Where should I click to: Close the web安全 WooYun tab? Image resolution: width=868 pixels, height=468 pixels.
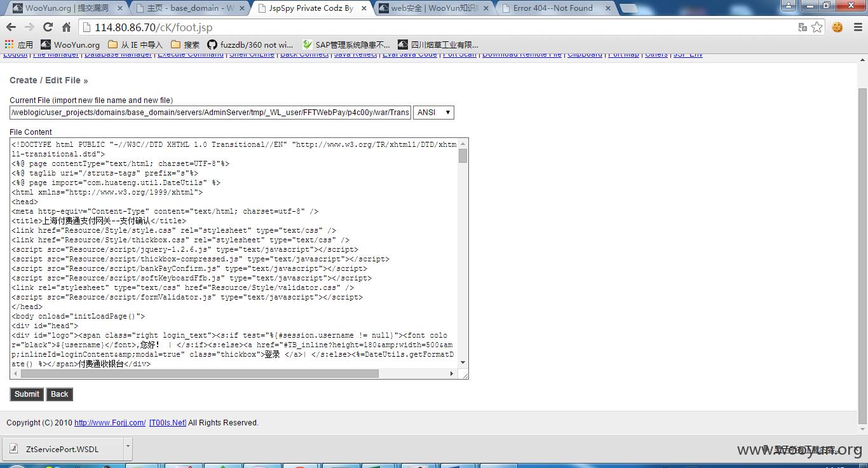point(485,8)
